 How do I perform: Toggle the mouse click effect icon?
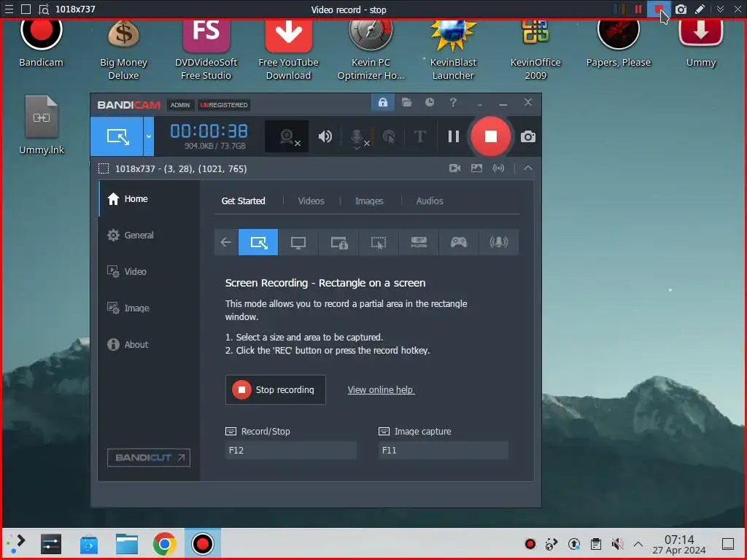click(389, 137)
